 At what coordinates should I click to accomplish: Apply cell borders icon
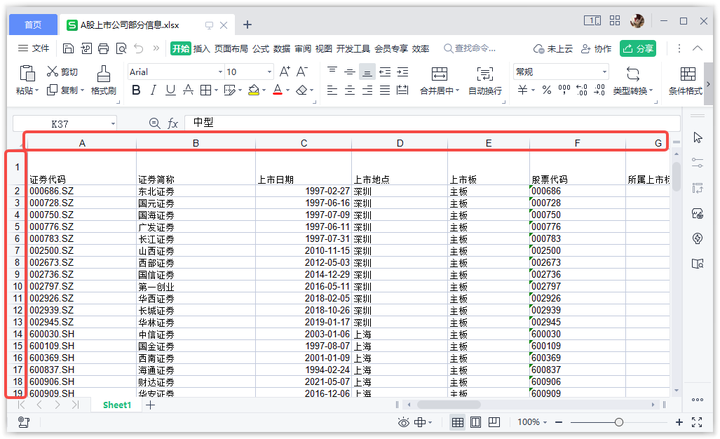(205, 90)
